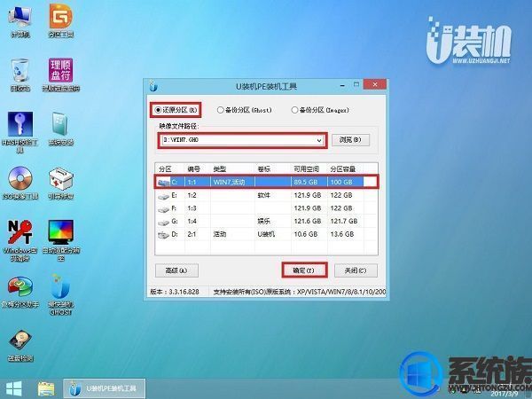Screen dimensions: 532x399
Task: Click the 浏览(B) browse button
Action: tap(350, 140)
